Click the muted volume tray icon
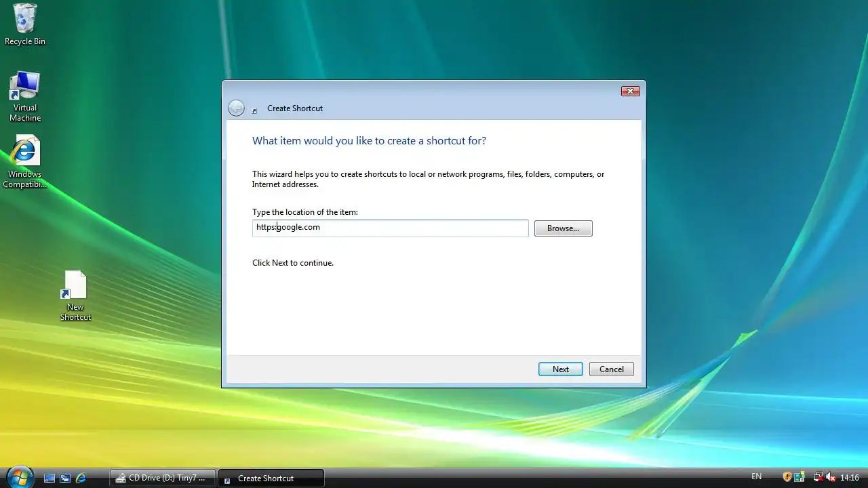The image size is (868, 488). click(830, 477)
